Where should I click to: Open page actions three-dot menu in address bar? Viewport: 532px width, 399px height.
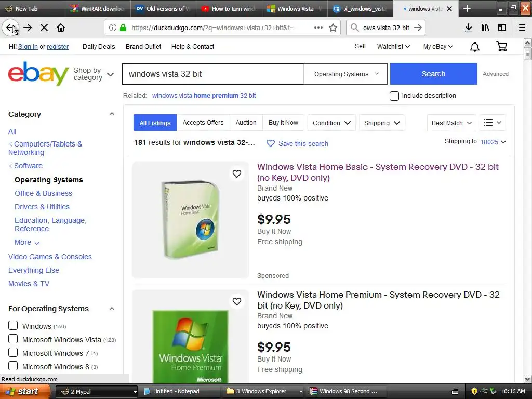click(318, 28)
